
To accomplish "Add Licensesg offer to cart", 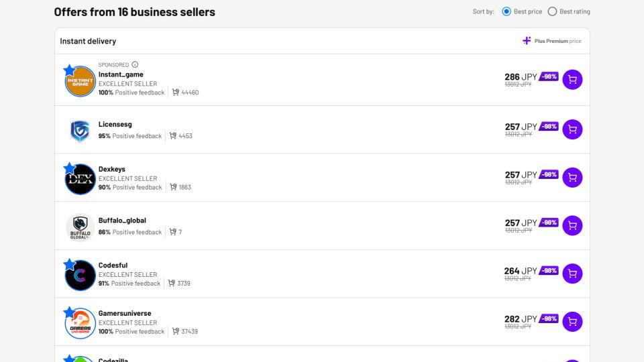I will point(572,129).
